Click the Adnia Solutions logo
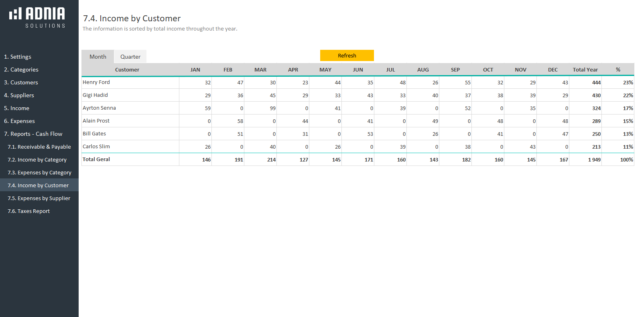 tap(37, 18)
